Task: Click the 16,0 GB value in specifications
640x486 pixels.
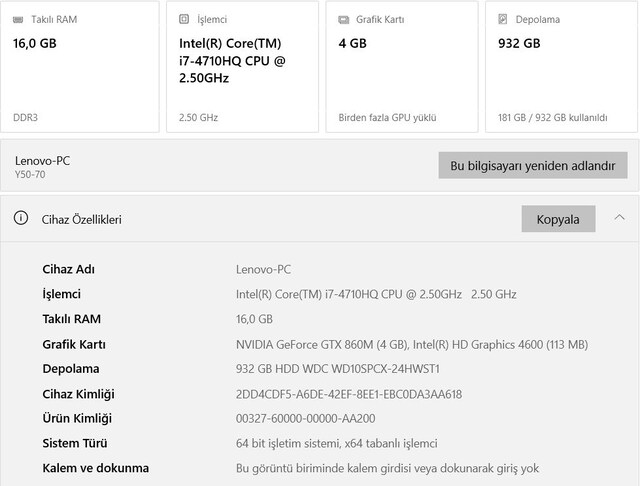Action: click(254, 319)
